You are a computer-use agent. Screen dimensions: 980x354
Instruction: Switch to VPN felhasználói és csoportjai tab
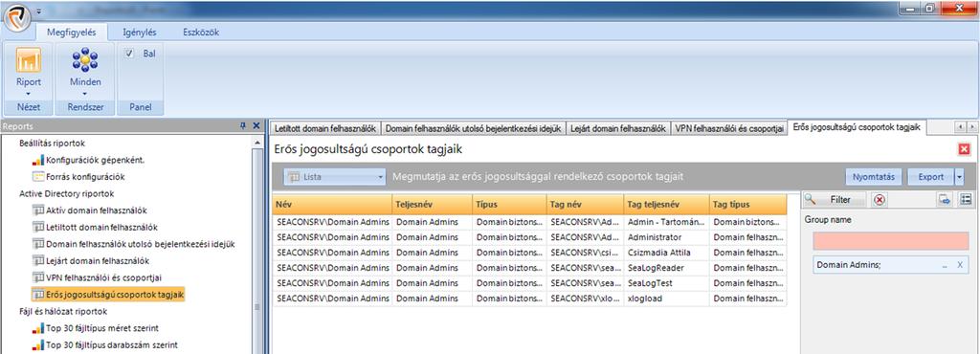click(728, 128)
